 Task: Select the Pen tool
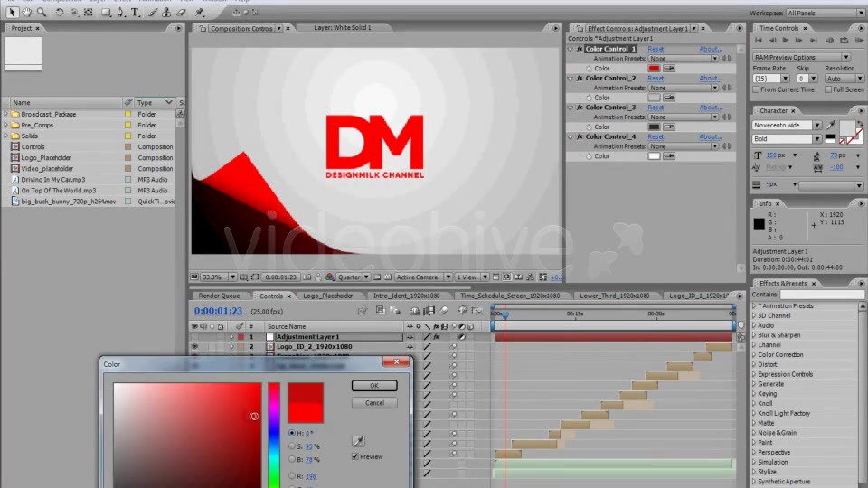coord(120,12)
